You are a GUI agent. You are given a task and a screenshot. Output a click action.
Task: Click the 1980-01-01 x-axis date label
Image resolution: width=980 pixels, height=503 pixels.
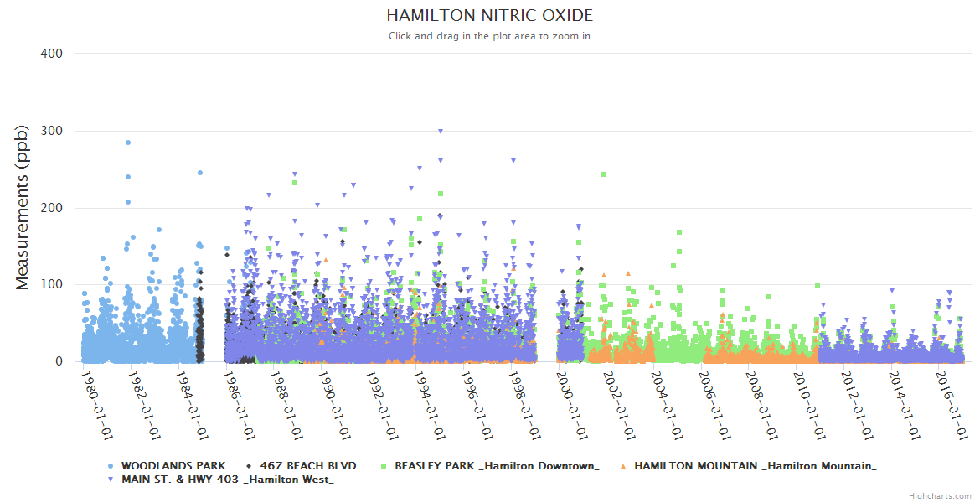coord(98,405)
